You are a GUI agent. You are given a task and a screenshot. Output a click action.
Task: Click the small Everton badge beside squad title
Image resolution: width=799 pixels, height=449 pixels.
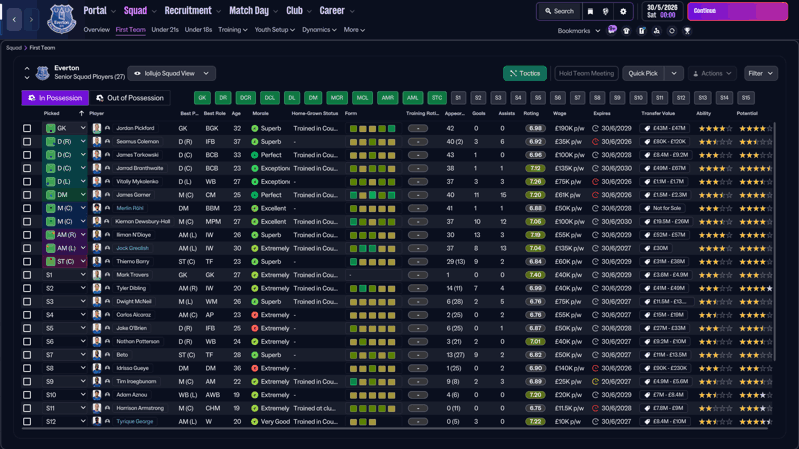pos(42,73)
